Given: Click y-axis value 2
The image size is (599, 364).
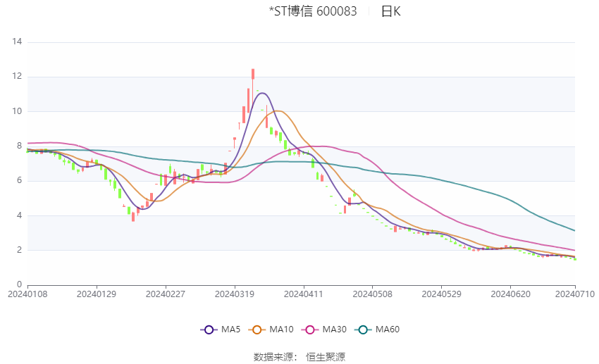Looking at the screenshot, I should pos(20,250).
